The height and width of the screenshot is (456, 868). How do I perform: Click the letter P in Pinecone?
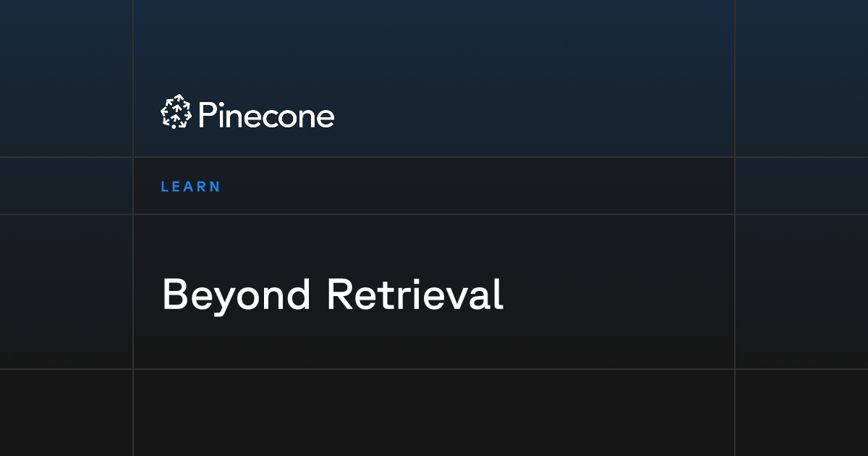click(207, 115)
